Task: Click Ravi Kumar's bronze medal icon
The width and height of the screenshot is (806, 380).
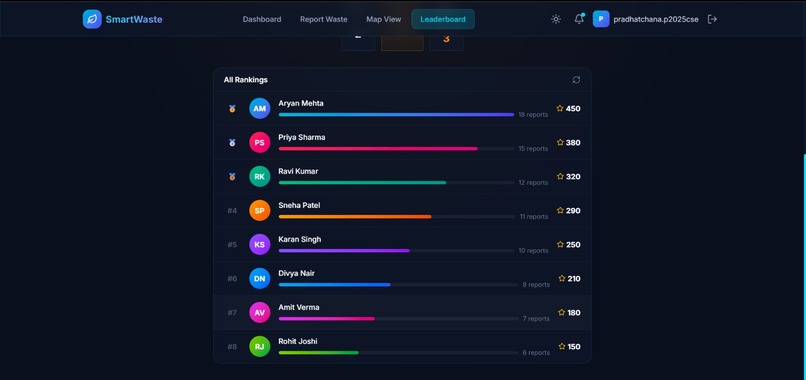Action: point(232,176)
